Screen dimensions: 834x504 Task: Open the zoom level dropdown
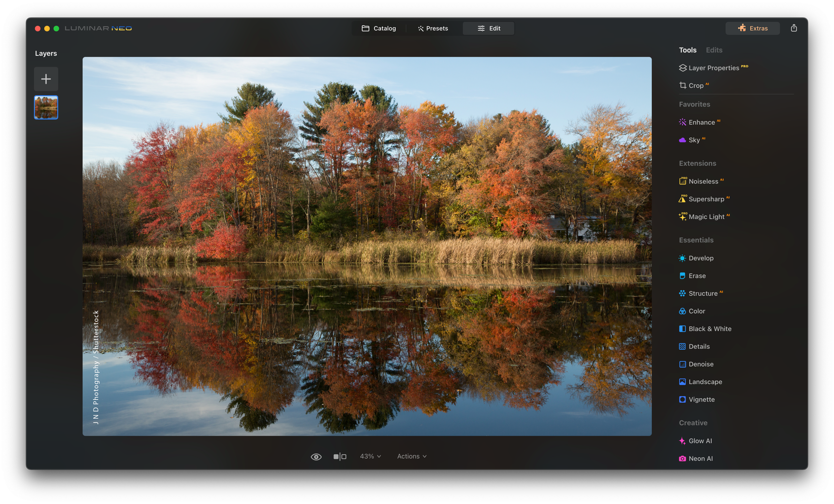[370, 456]
